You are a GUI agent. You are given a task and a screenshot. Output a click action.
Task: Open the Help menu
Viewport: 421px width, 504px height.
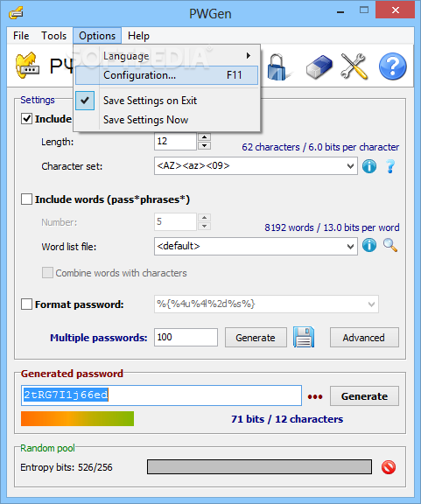138,36
